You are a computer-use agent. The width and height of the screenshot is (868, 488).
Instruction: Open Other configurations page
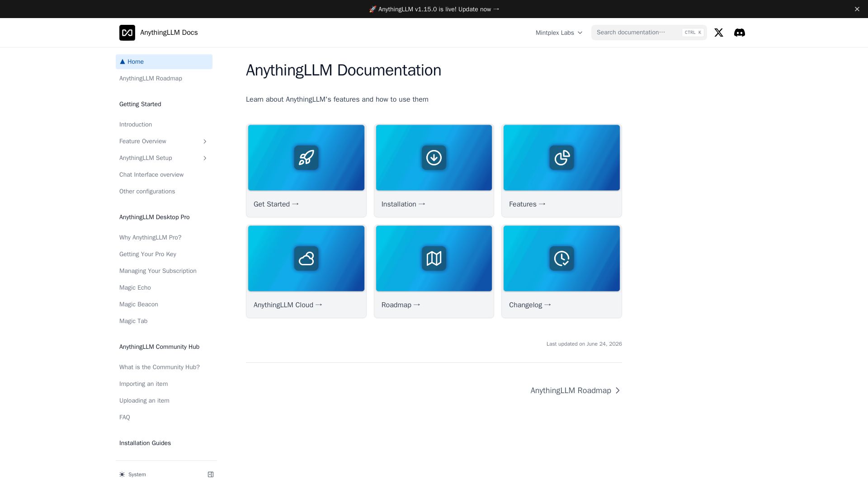click(x=164, y=192)
